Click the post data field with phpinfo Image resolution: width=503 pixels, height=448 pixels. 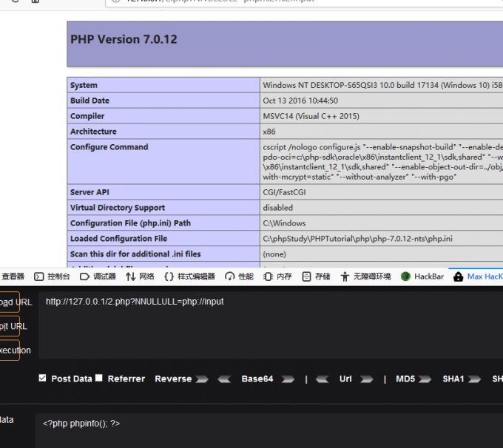click(x=269, y=431)
